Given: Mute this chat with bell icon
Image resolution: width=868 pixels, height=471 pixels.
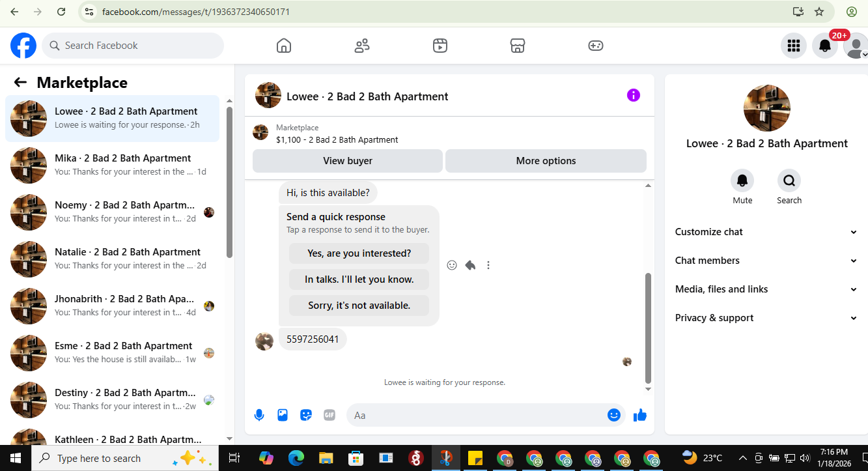Looking at the screenshot, I should pyautogui.click(x=742, y=180).
